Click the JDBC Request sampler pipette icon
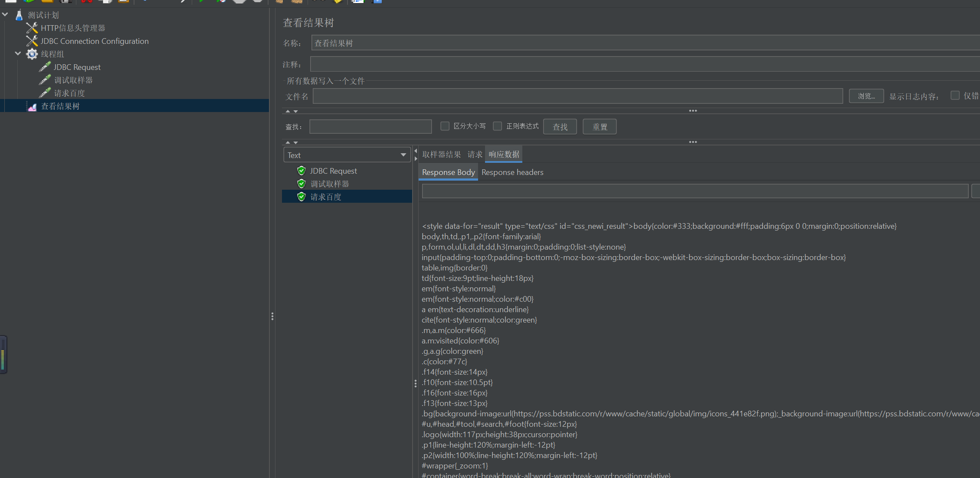 (x=45, y=67)
